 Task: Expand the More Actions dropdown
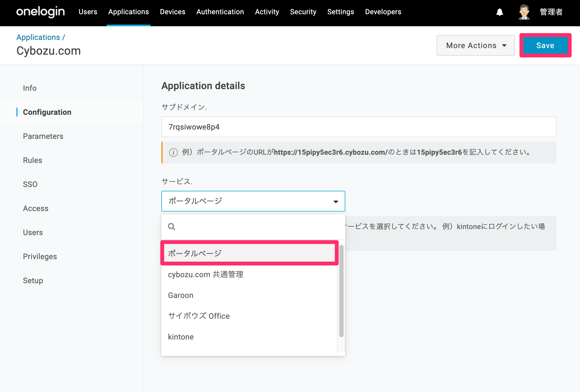coord(476,45)
